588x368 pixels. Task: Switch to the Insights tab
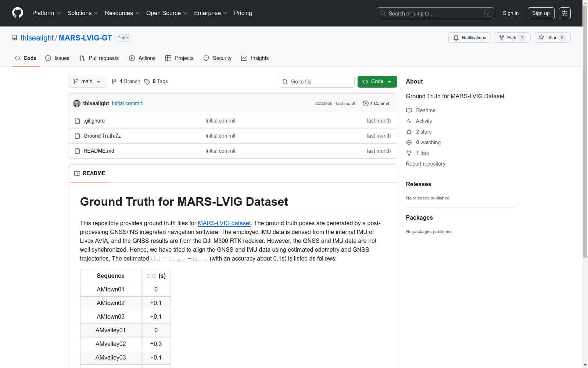coord(255,58)
